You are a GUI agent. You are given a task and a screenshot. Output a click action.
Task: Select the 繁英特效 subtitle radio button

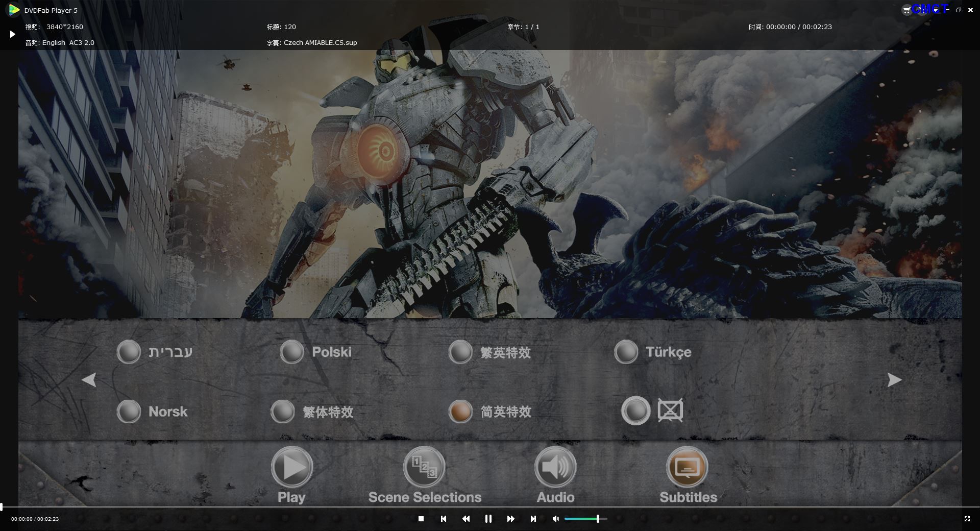pyautogui.click(x=460, y=352)
